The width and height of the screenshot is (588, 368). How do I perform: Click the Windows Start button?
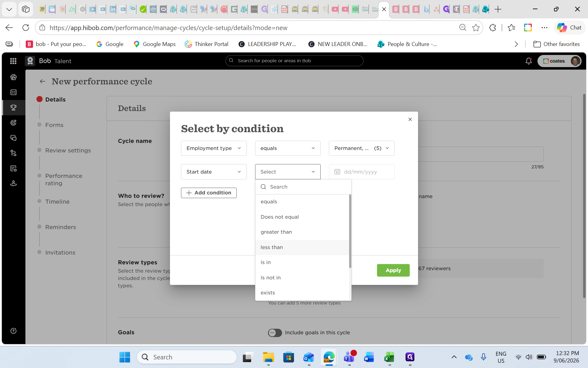coord(125,357)
